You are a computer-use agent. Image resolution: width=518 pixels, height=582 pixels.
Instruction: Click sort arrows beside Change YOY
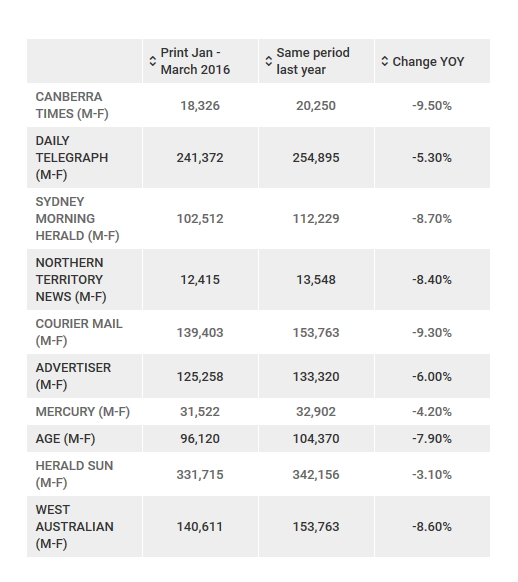(x=385, y=61)
